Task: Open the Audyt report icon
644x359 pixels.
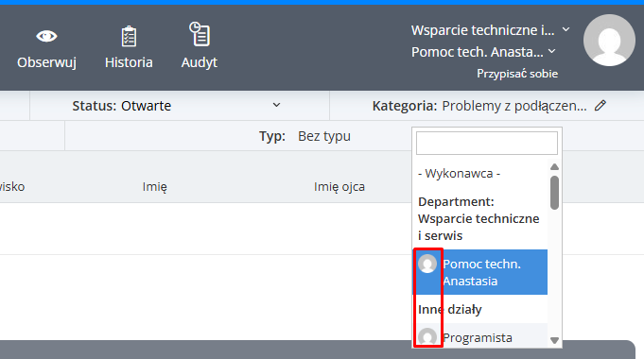Action: (200, 34)
